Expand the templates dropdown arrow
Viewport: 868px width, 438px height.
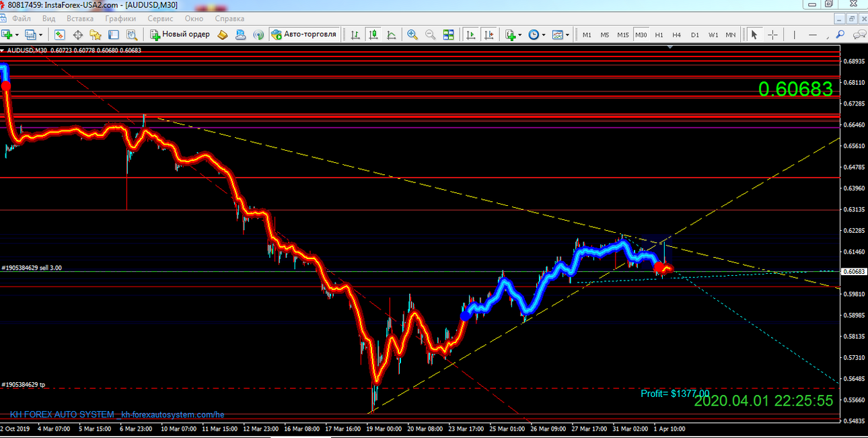(x=568, y=34)
